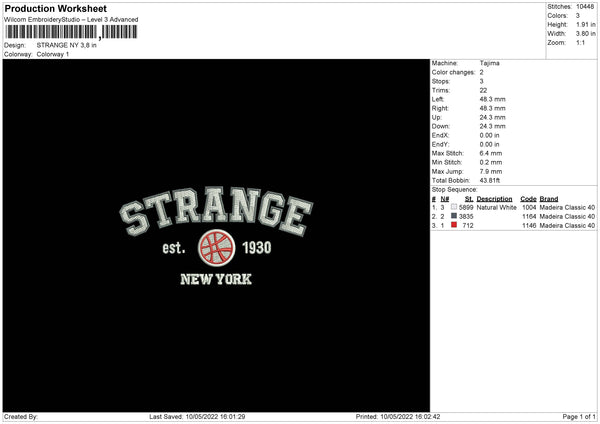Click the STRANGE embroidery design preview
This screenshot has width=600, height=424.
pos(216,236)
